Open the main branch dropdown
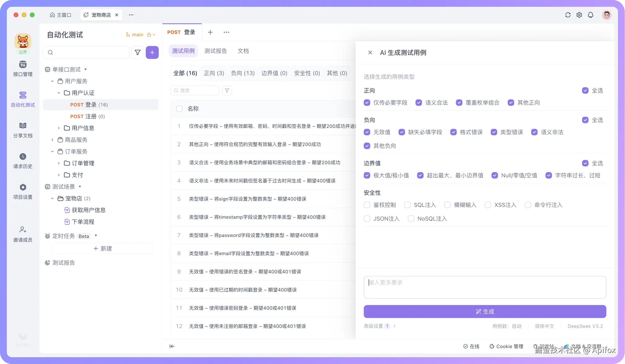 click(137, 35)
